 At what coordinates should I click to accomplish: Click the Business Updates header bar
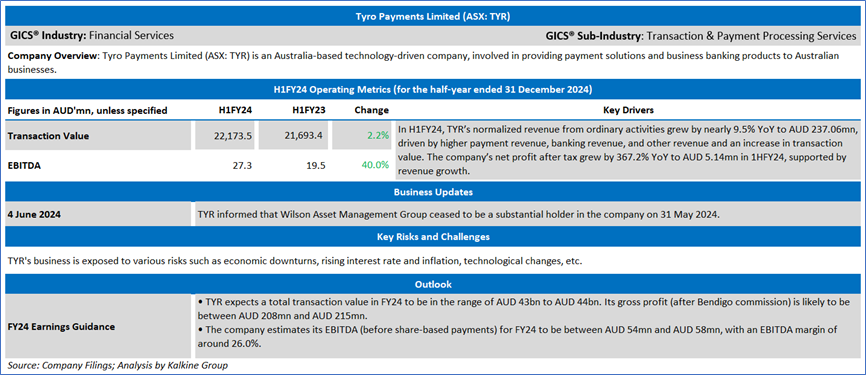(x=432, y=192)
